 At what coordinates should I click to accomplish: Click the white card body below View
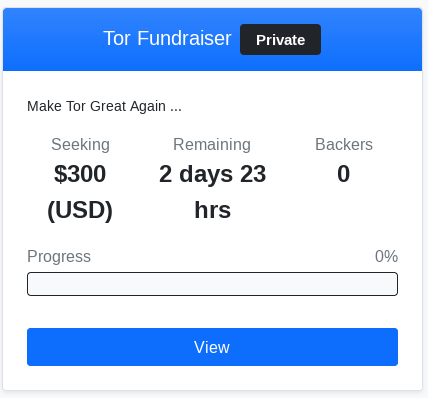[212, 378]
